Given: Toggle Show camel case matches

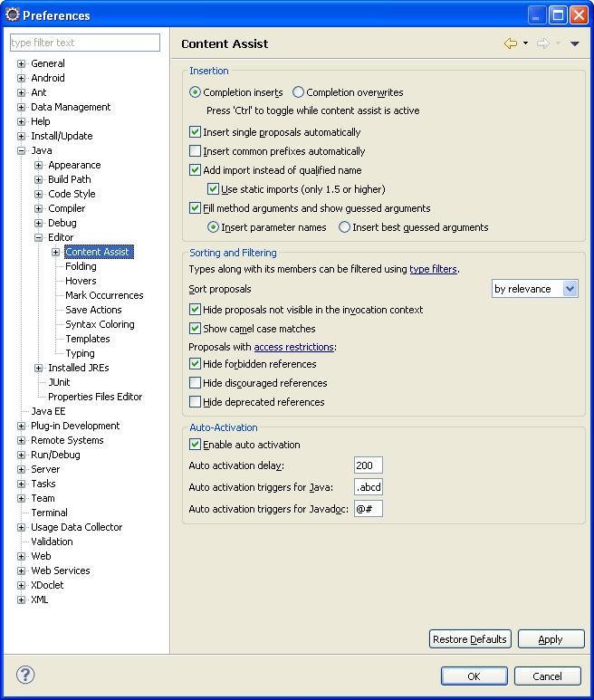Looking at the screenshot, I should point(195,329).
